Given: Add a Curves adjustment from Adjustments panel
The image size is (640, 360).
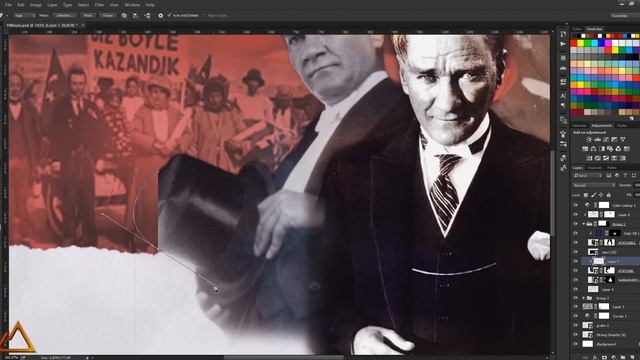Looking at the screenshot, I should point(606,140).
